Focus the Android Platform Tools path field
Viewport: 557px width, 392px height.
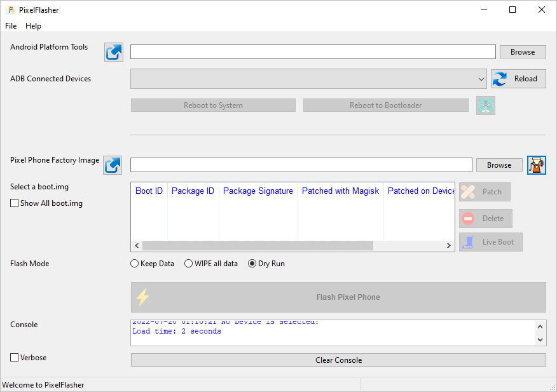tap(313, 52)
